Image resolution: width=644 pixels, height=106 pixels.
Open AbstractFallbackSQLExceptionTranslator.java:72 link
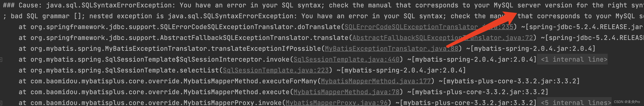point(443,38)
